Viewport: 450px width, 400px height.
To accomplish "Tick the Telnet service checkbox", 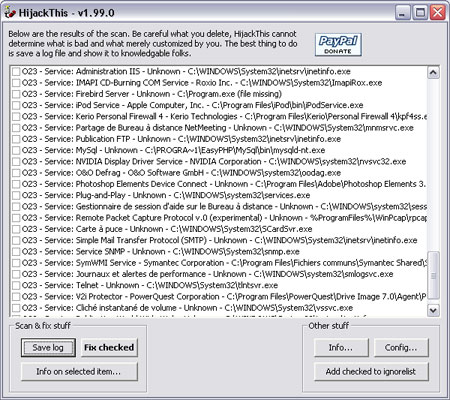I will click(16, 286).
